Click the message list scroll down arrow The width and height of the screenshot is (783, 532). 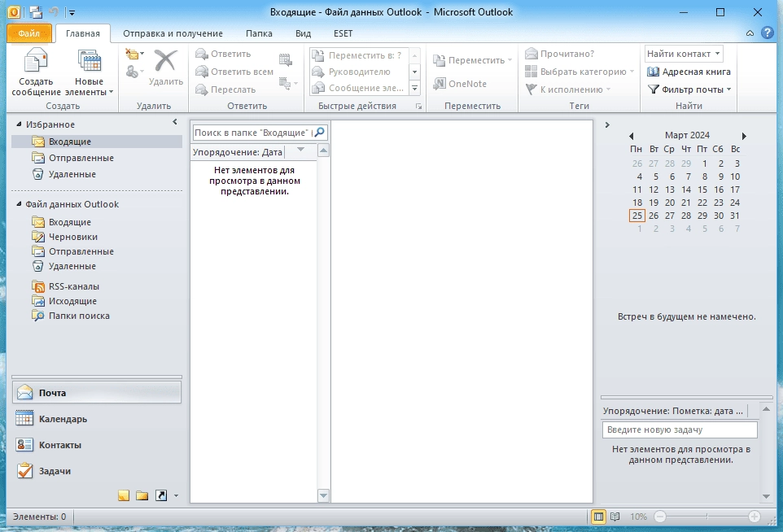pyautogui.click(x=324, y=495)
